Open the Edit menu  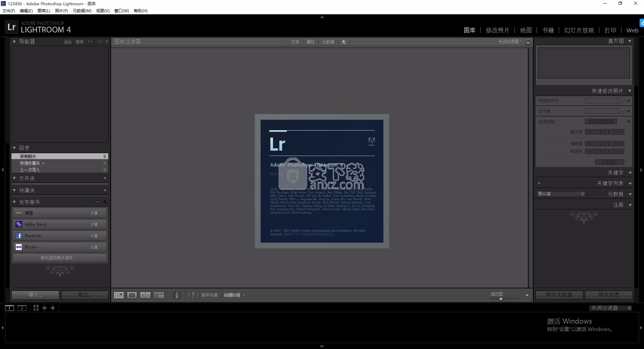pos(26,11)
